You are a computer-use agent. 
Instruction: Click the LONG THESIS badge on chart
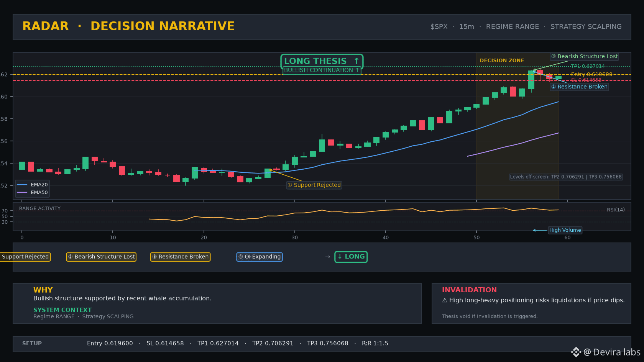(x=322, y=61)
